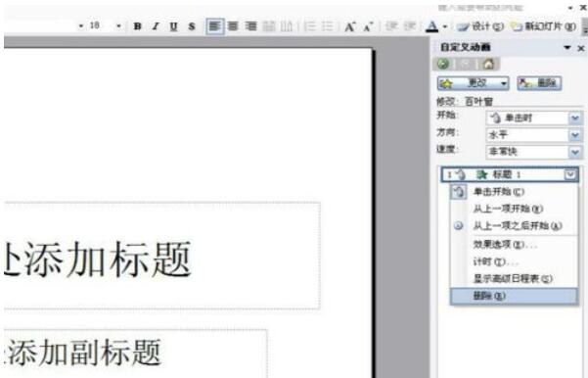This screenshot has width=588, height=378.
Task: Select animation item 标题 1 in list
Action: (510, 174)
